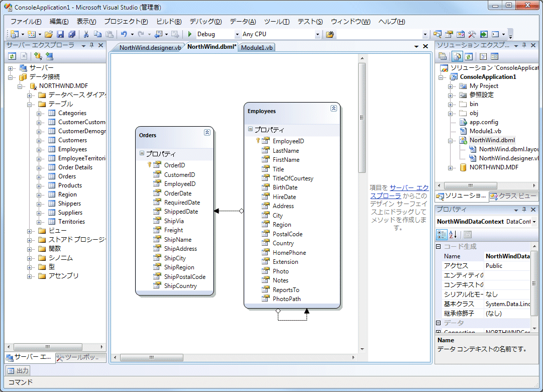Click the Connect to Database icon

[38, 56]
